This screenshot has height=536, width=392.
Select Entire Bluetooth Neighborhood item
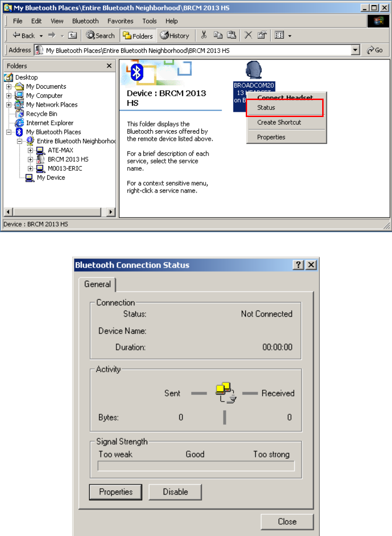pos(76,141)
